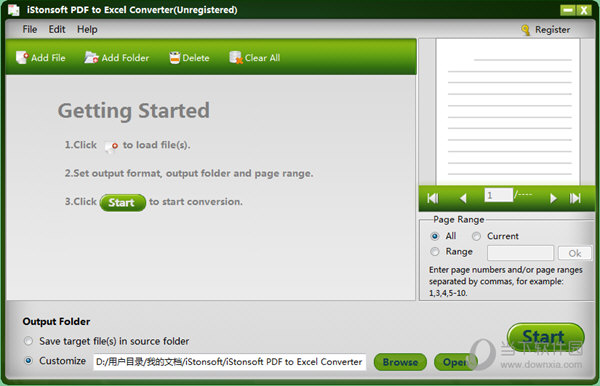
Task: Click the Add File toolbar icon
Action: click(x=22, y=57)
